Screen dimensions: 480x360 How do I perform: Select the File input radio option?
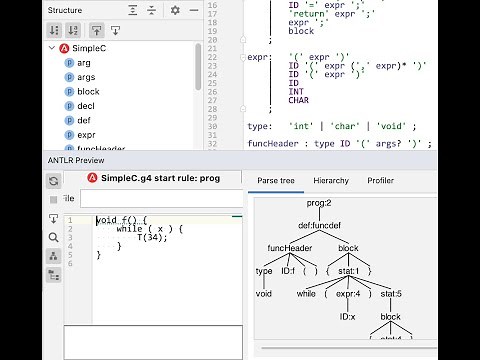(68, 199)
